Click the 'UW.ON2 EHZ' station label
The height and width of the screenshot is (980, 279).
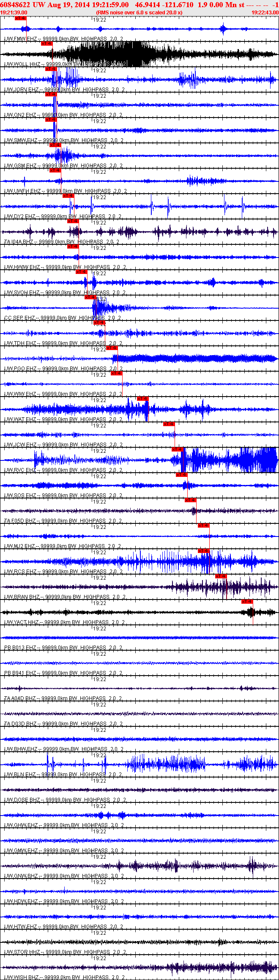pos(20,115)
